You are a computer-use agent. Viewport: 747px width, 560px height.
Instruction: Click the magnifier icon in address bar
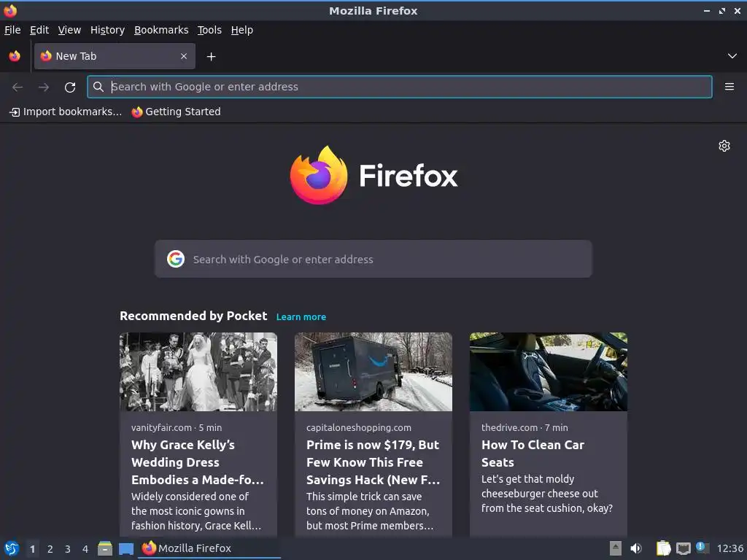pos(98,87)
